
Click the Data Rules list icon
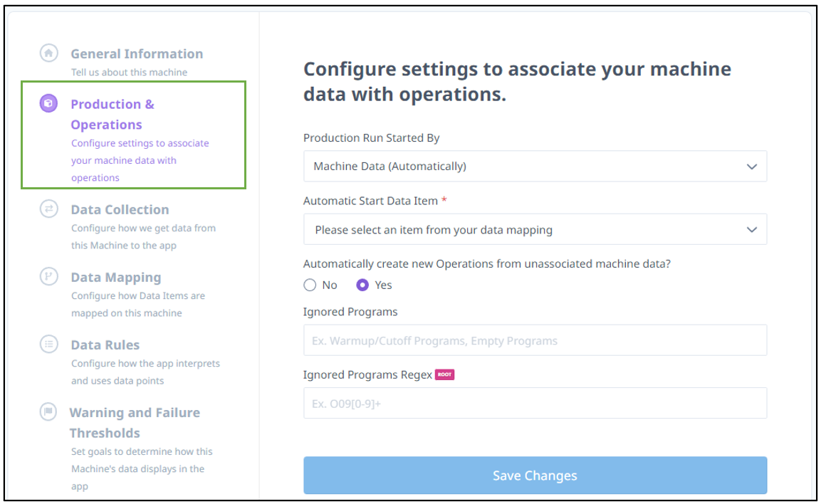click(48, 344)
